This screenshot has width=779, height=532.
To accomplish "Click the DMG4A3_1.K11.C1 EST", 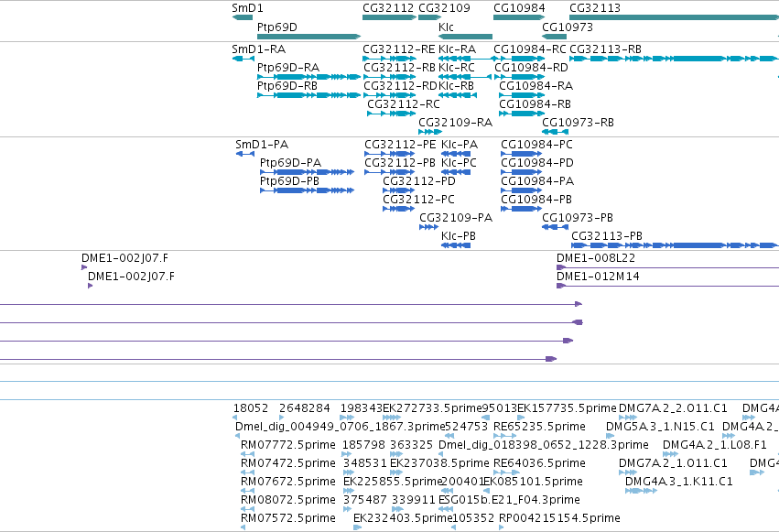I will 641,491.
